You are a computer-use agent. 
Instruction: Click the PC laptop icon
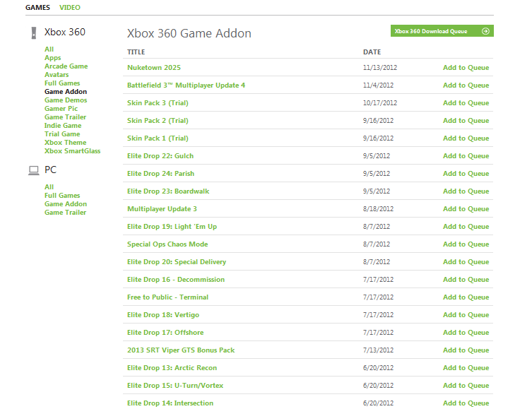[34, 170]
